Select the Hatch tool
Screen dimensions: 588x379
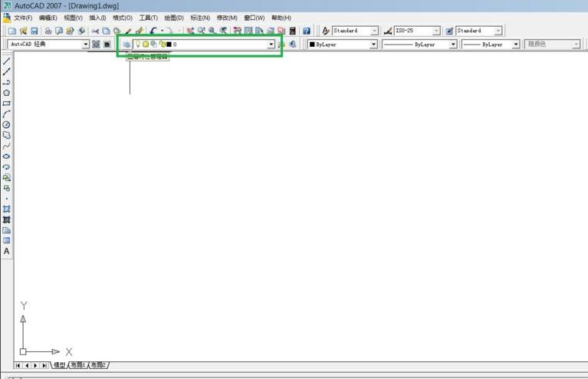click(x=6, y=209)
